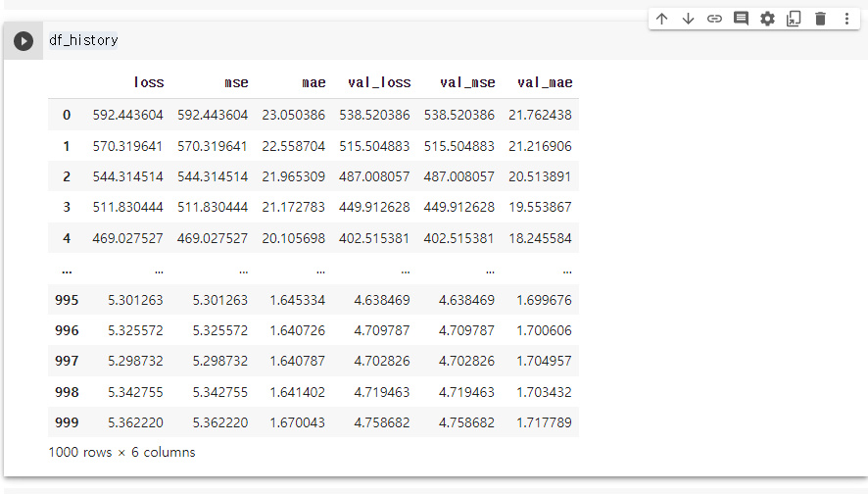Click val_loss value 402.515381
The height and width of the screenshot is (494, 868).
click(x=375, y=239)
